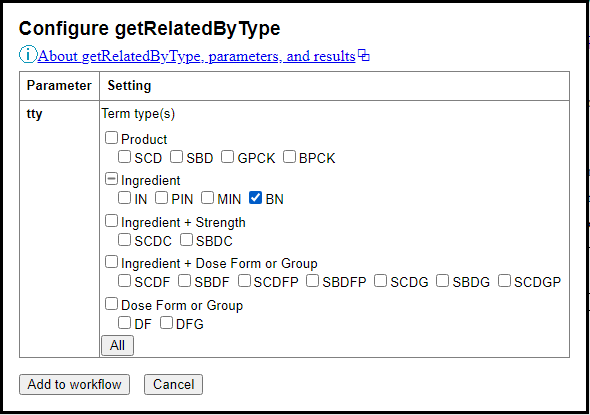Tick the SCDC checkbox
Screen dimensions: 590x415
coord(124,240)
